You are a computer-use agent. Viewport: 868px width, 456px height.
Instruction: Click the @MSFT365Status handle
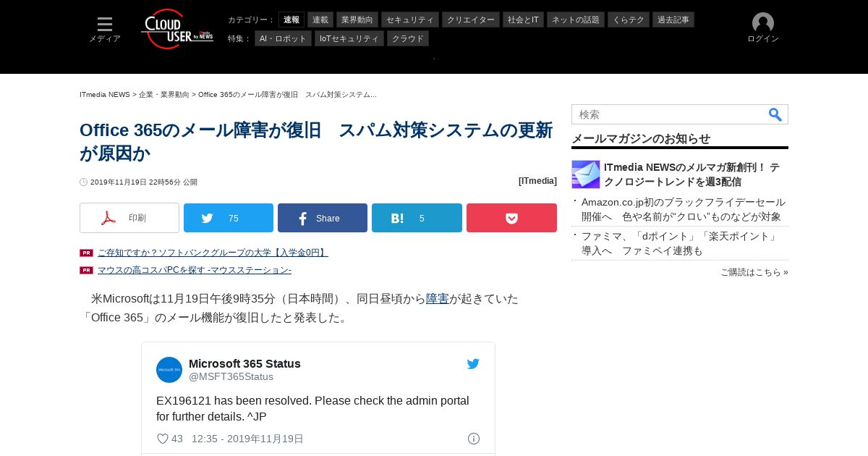231,376
